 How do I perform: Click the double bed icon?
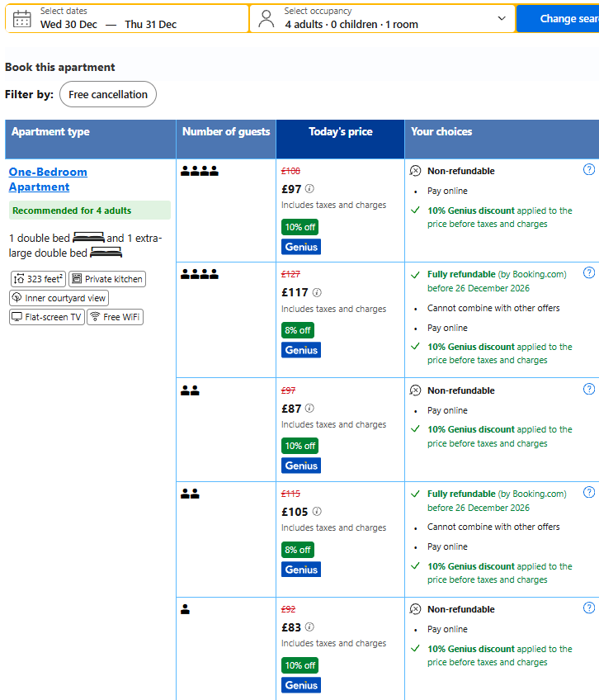pos(88,238)
